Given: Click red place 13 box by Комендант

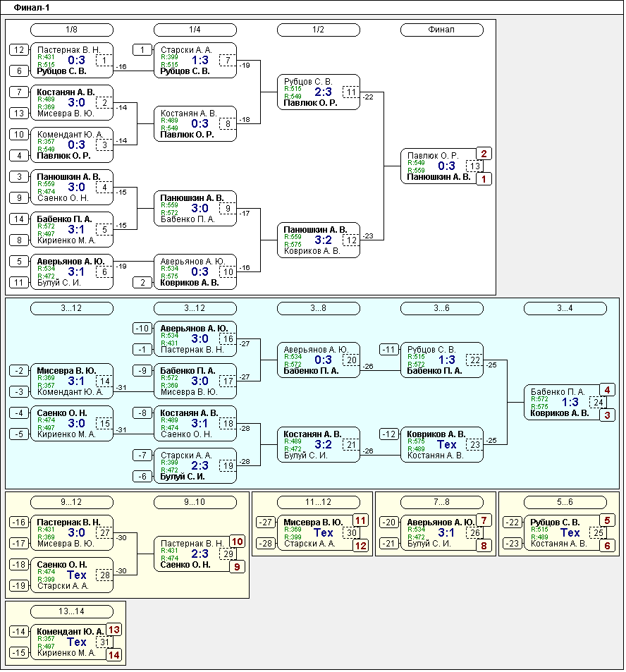Looking at the screenshot, I should click(x=113, y=630).
